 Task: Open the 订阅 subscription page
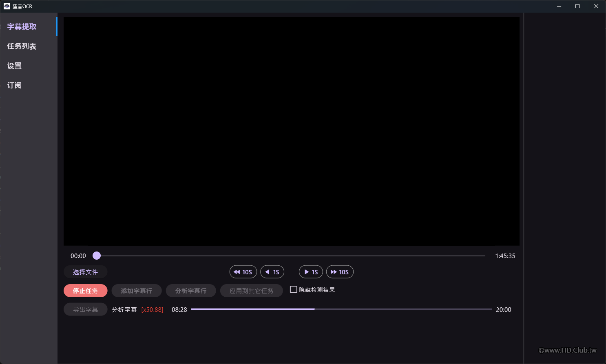(x=14, y=85)
